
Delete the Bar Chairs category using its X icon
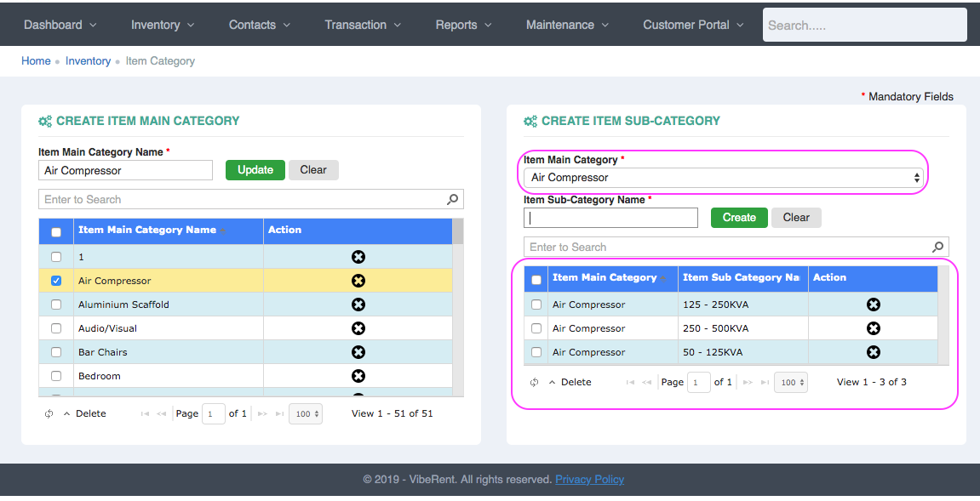click(358, 352)
